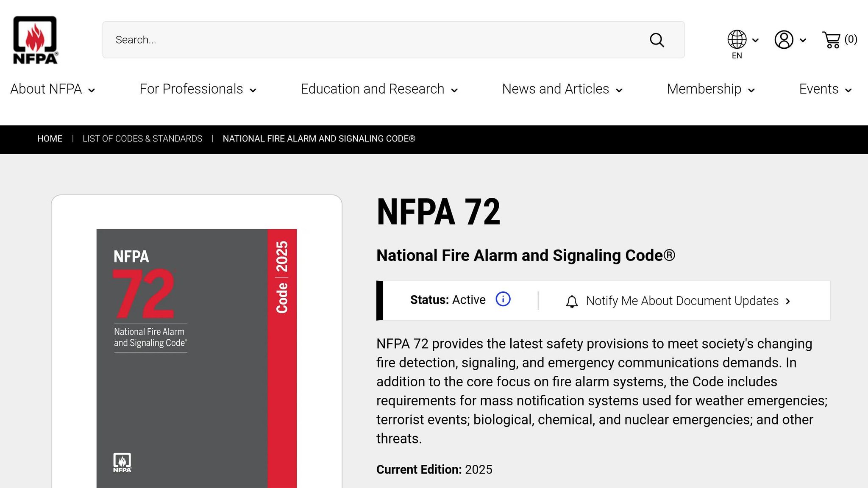Image resolution: width=868 pixels, height=488 pixels.
Task: Open List of Codes & Standards breadcrumb
Action: (x=142, y=139)
